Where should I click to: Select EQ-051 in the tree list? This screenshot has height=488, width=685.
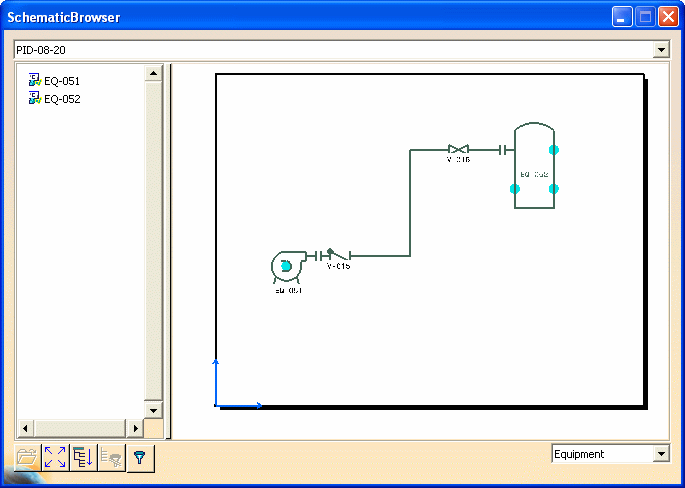[x=61, y=81]
